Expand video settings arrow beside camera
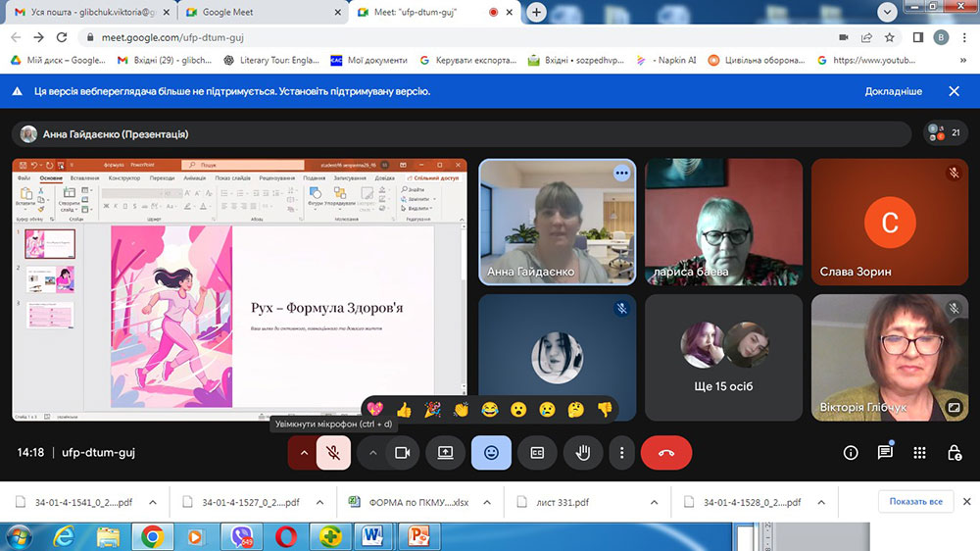Image resolution: width=980 pixels, height=551 pixels. (x=372, y=453)
